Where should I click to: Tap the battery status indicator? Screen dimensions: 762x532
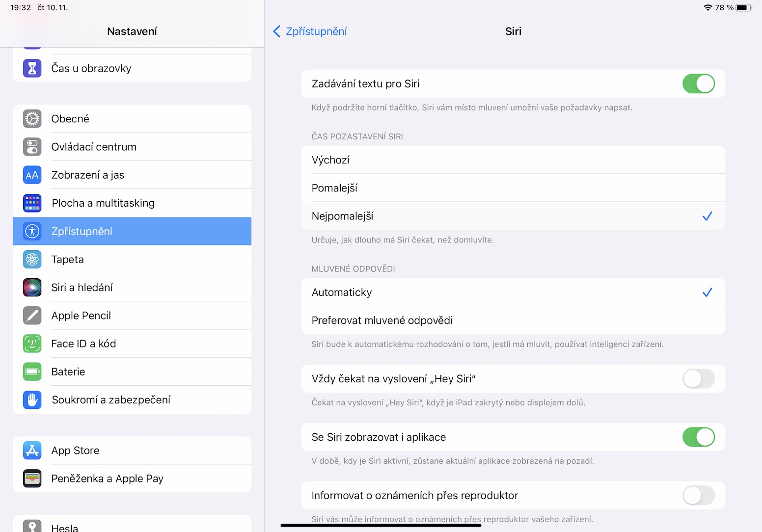(x=743, y=8)
